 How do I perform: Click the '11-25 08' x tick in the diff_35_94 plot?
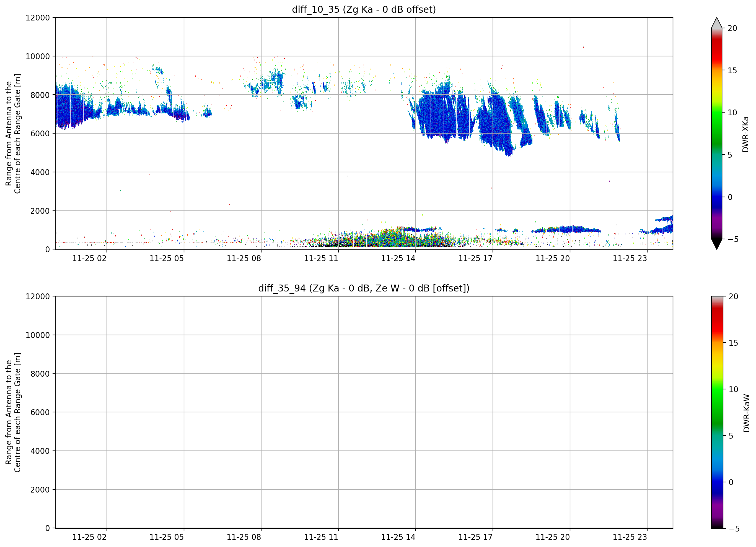244,537
